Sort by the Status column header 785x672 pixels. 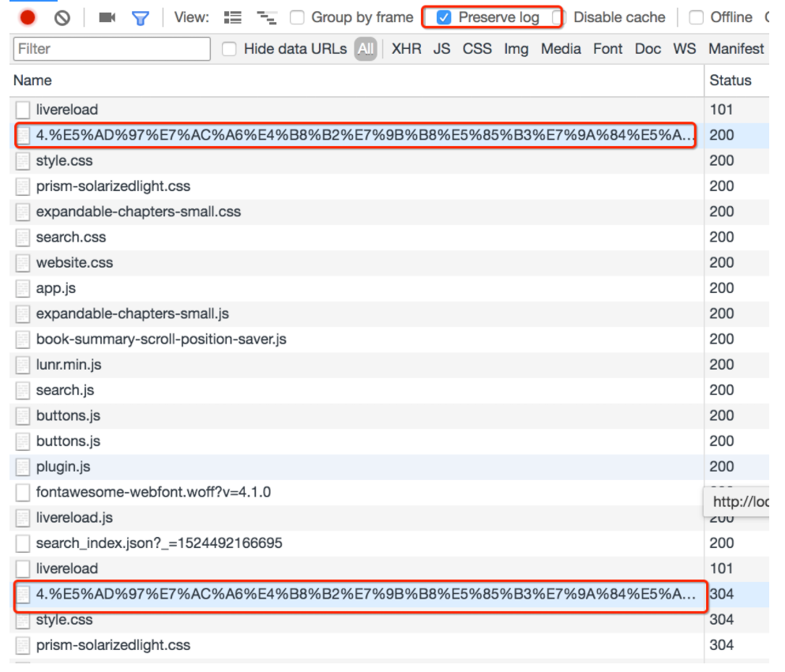[737, 81]
